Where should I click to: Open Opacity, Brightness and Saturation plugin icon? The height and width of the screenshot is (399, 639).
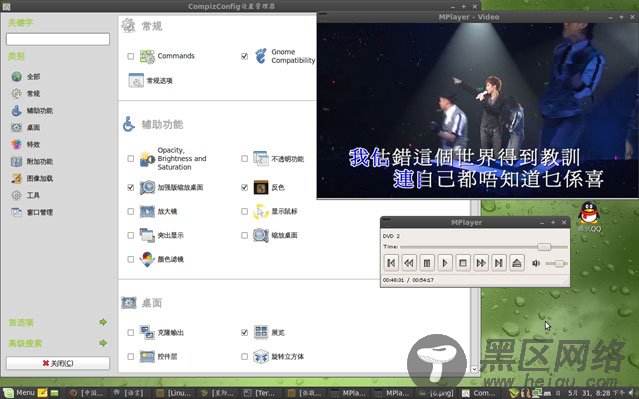coord(147,159)
